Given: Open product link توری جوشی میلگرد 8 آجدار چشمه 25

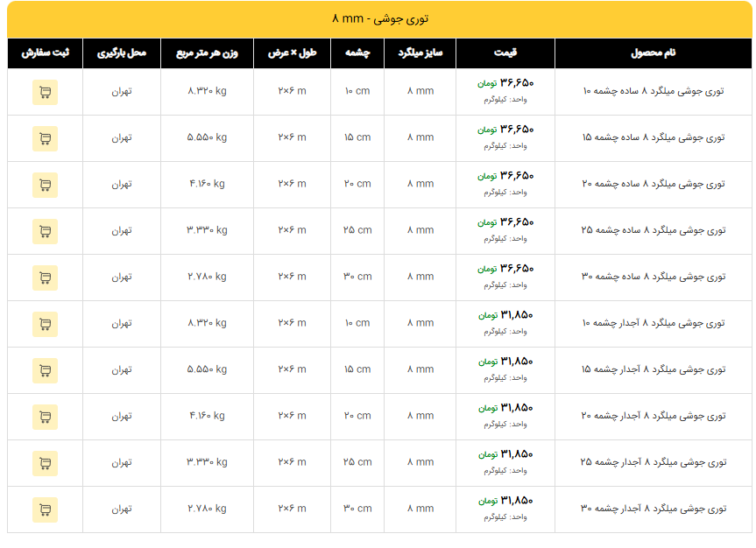Looking at the screenshot, I should 654,462.
